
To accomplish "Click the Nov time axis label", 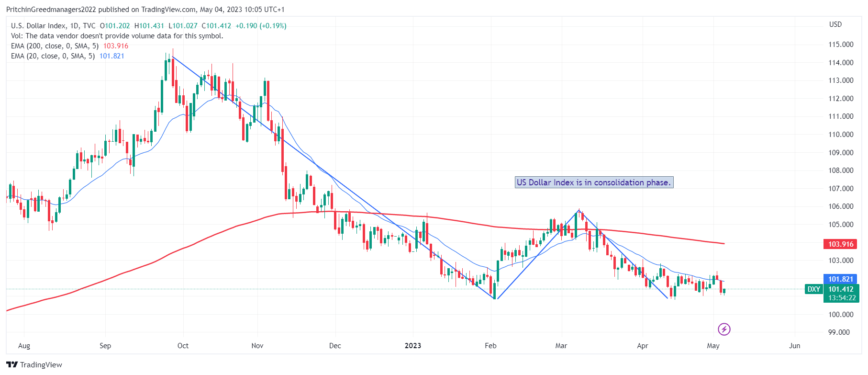I will point(257,346).
